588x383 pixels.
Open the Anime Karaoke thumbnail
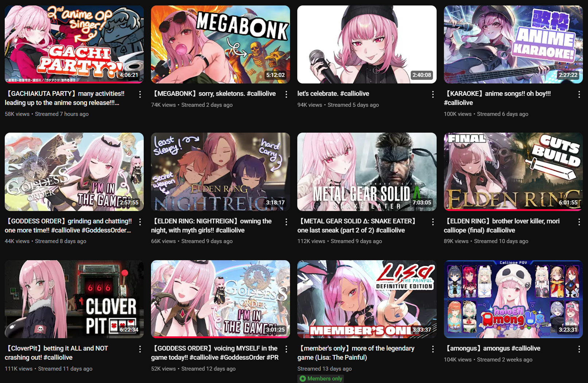pos(513,44)
